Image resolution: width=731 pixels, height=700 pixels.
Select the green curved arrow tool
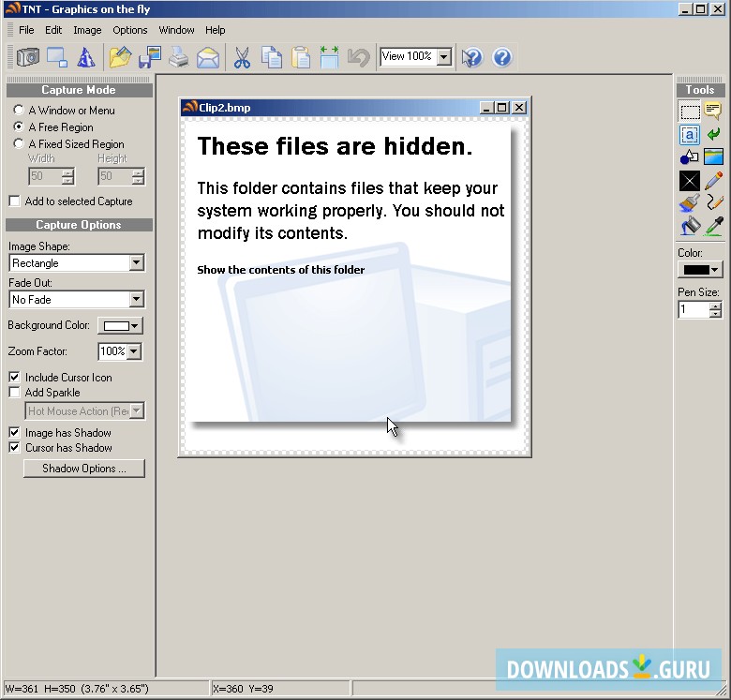pos(713,135)
